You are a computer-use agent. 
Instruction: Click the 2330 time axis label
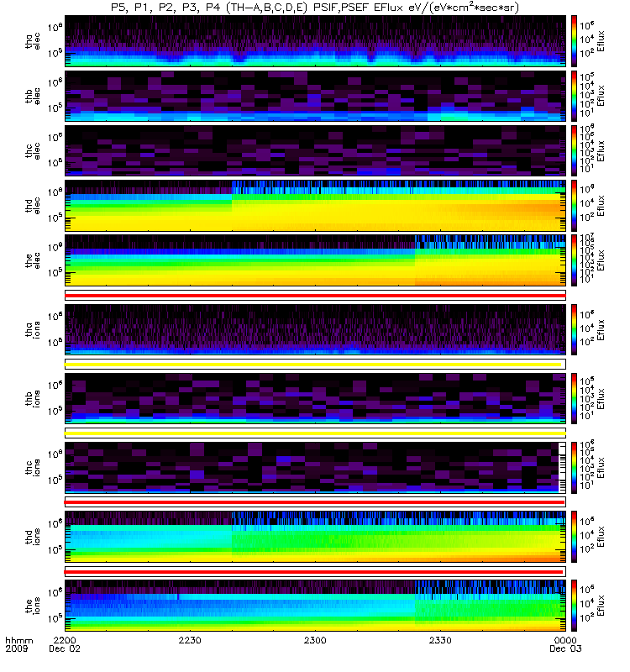tap(440, 640)
